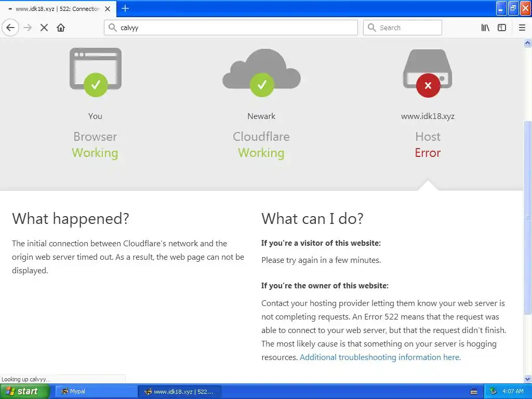Go back with the back arrow button

click(x=10, y=28)
